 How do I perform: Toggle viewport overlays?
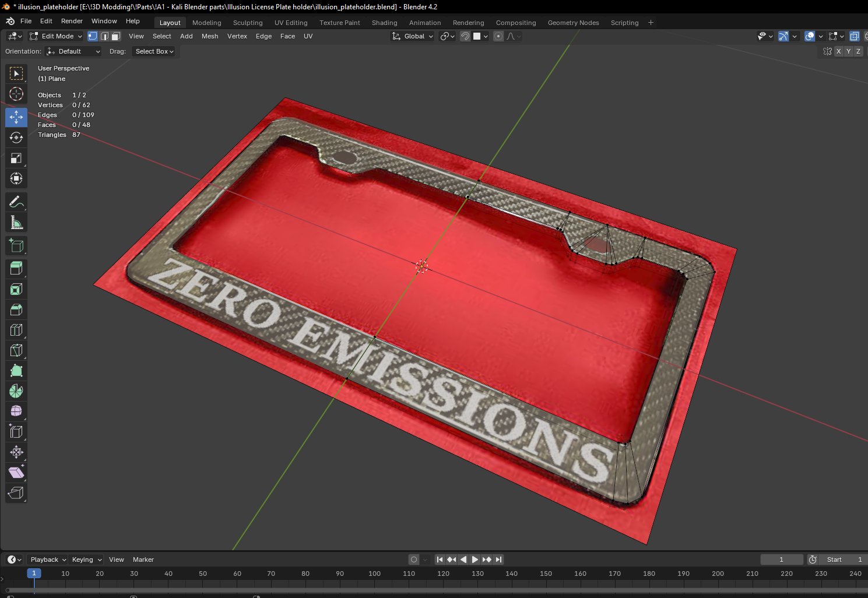click(810, 36)
